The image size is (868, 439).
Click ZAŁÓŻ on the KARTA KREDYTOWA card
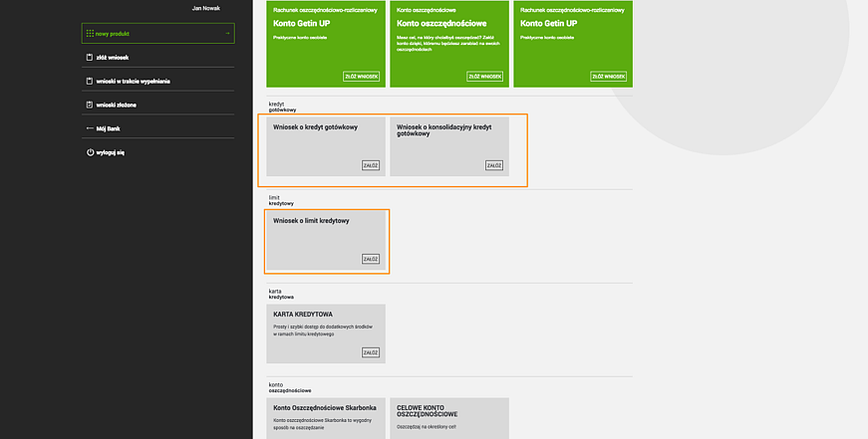[x=371, y=352]
